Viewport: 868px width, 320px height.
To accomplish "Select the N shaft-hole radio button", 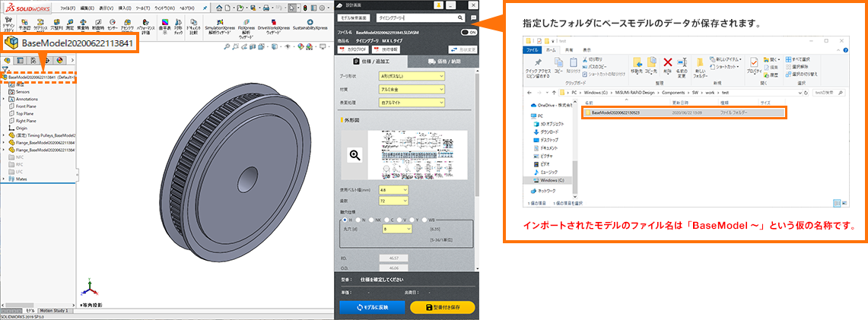I will [x=358, y=220].
